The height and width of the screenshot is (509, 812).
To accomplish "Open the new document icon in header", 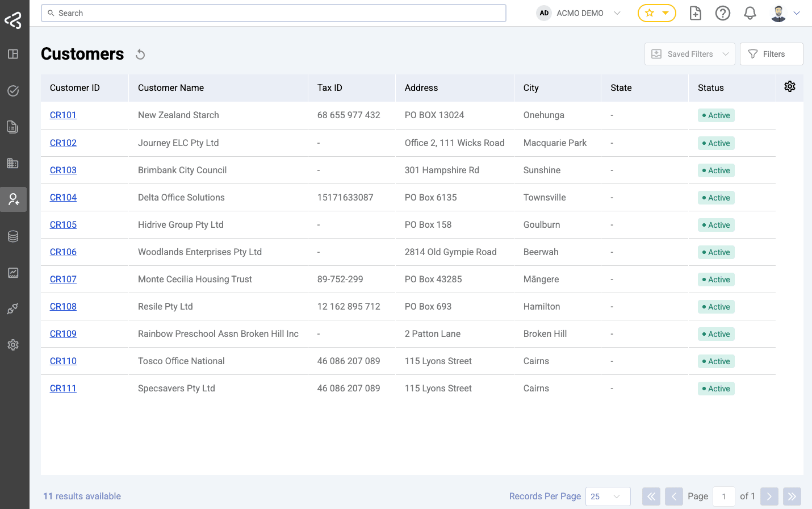I will click(696, 13).
